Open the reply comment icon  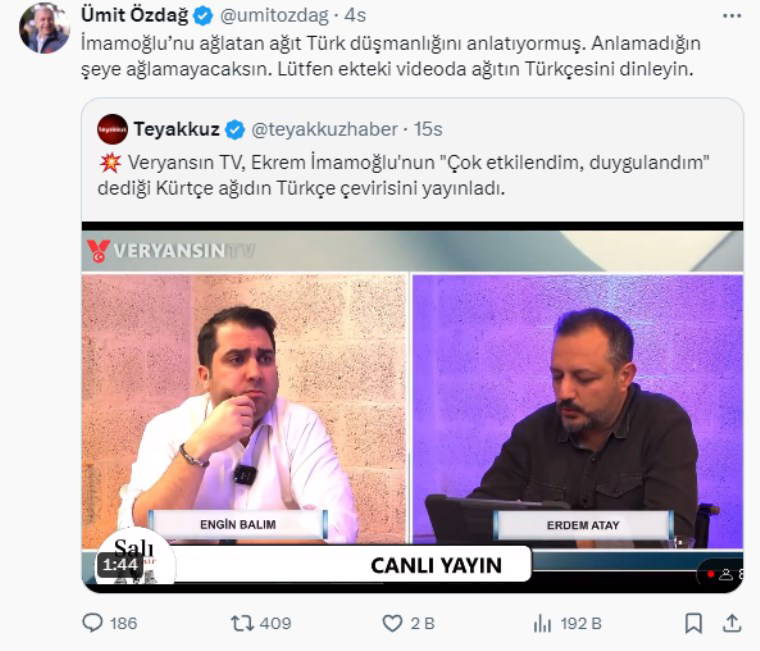pos(92,623)
